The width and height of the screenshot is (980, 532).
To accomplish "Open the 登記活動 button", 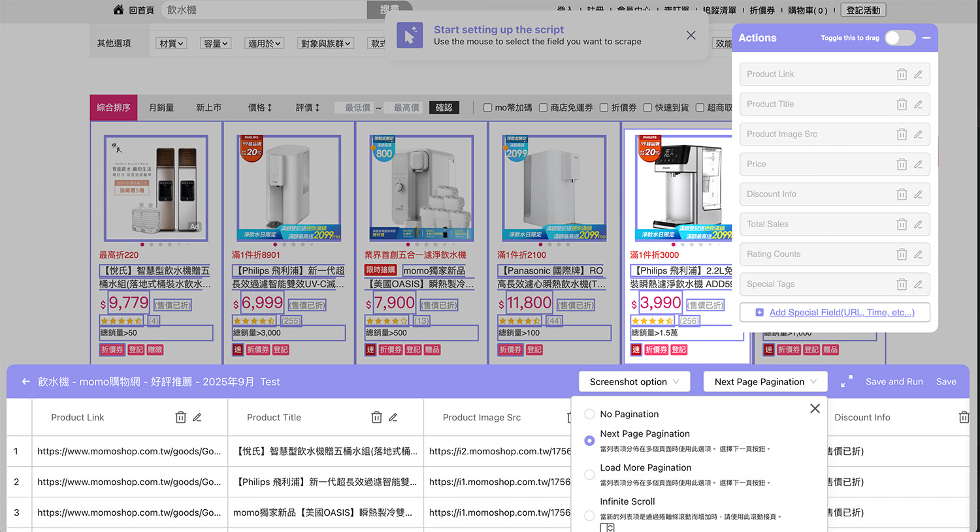I will point(863,10).
